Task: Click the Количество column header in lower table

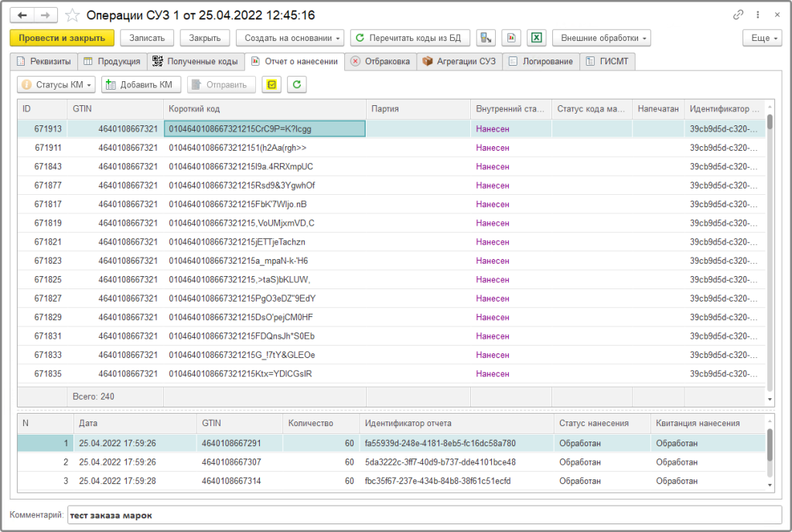Action: [321, 423]
